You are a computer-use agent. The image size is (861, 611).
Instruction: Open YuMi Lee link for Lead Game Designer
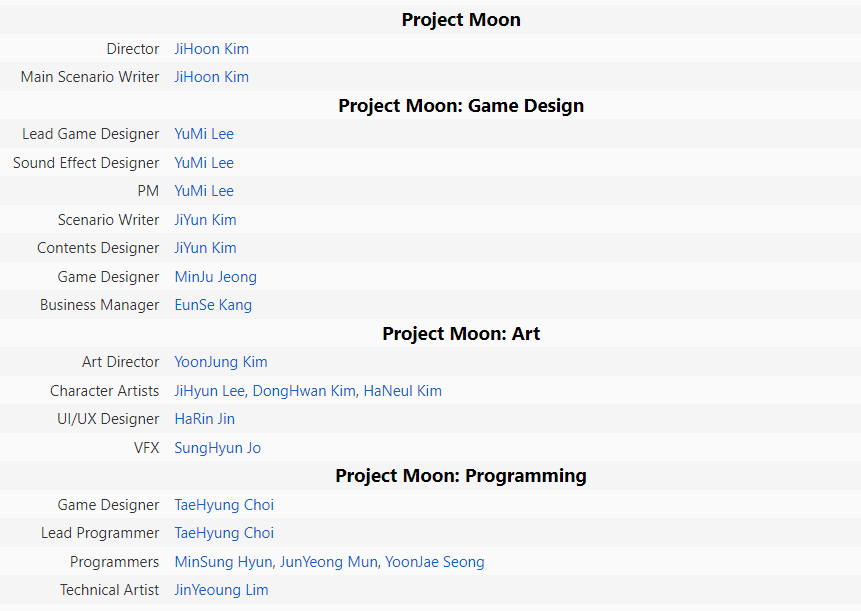click(x=204, y=134)
